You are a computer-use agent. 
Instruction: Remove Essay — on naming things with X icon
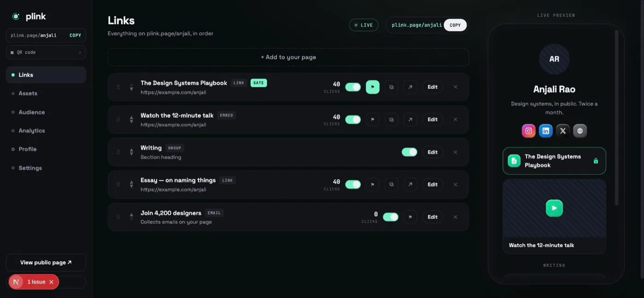pos(455,184)
